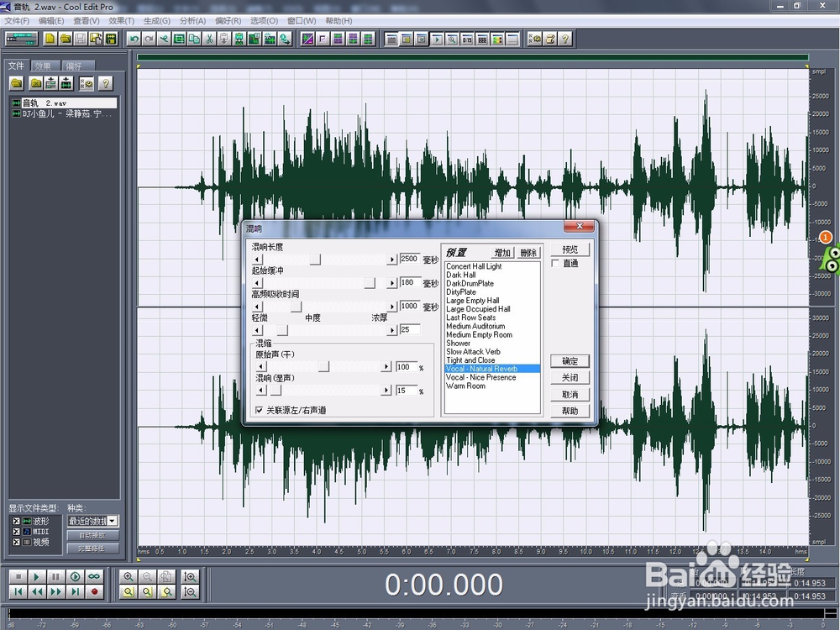Click the go to beginning transport button
Viewport: 840px width, 630px height.
(x=18, y=592)
